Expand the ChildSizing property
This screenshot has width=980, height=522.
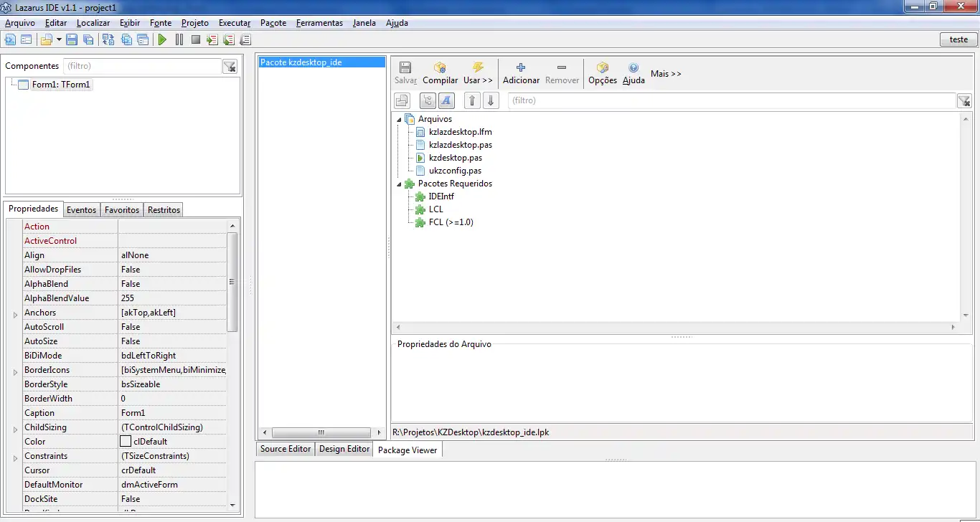pyautogui.click(x=14, y=430)
